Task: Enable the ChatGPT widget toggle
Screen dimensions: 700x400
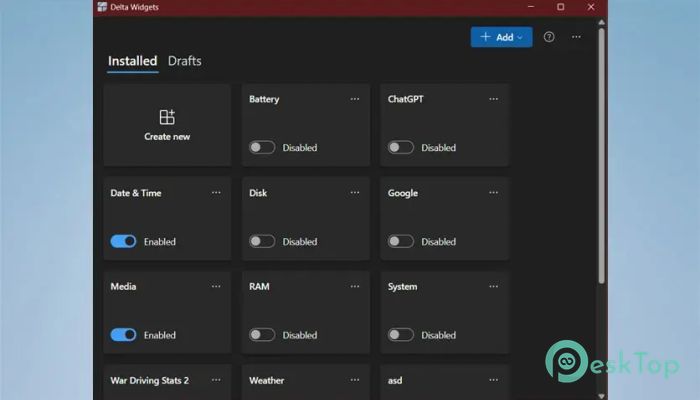Action: pyautogui.click(x=401, y=147)
